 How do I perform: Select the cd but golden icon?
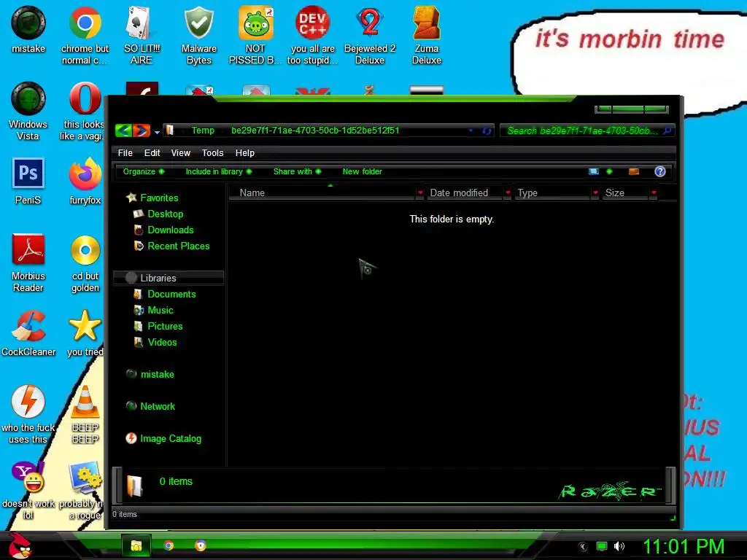(x=85, y=262)
